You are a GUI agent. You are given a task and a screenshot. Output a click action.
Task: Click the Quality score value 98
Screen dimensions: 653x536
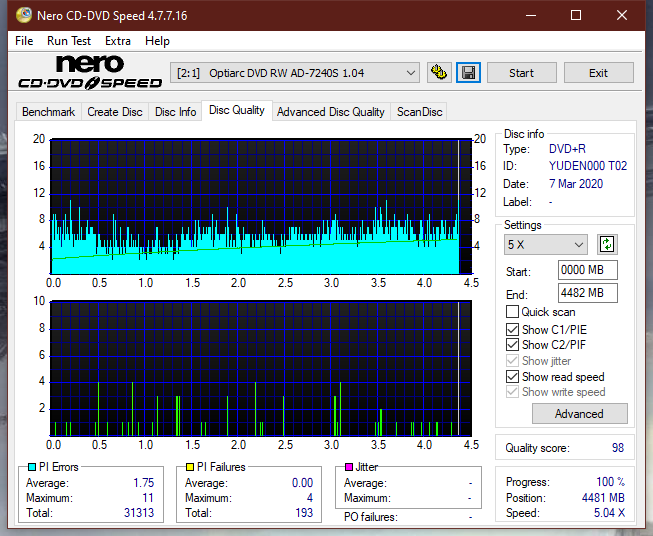pyautogui.click(x=618, y=448)
